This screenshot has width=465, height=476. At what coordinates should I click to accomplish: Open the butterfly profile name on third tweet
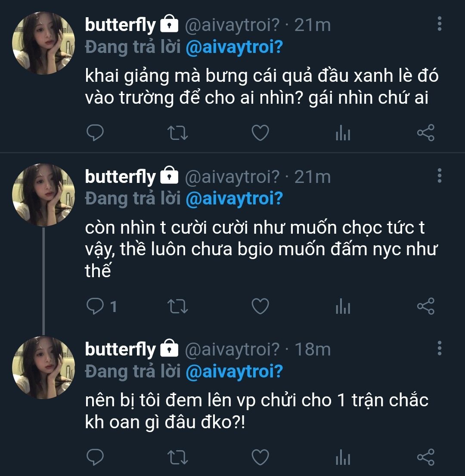coord(120,349)
